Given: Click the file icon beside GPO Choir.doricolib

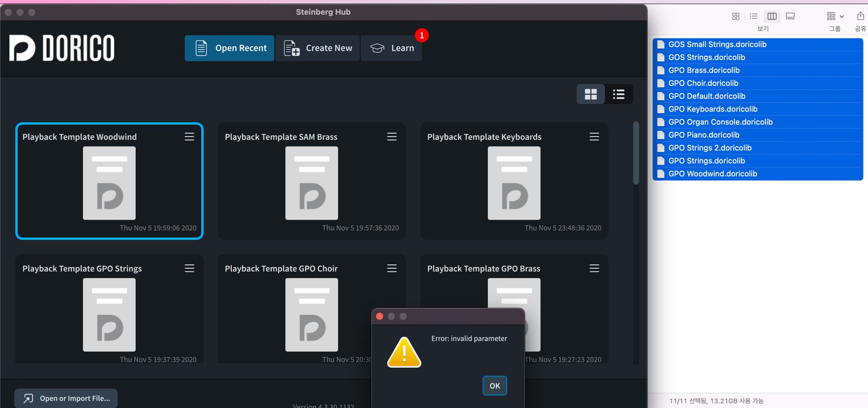Looking at the screenshot, I should click(x=660, y=83).
